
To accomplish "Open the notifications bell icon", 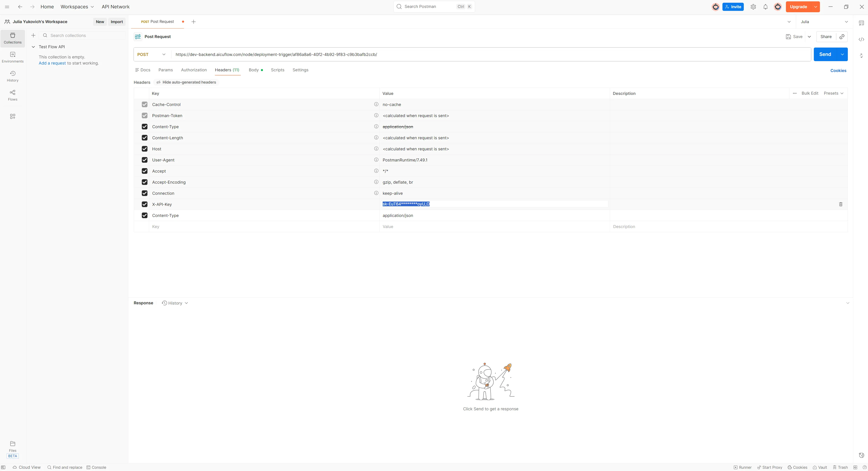I will 765,7.
